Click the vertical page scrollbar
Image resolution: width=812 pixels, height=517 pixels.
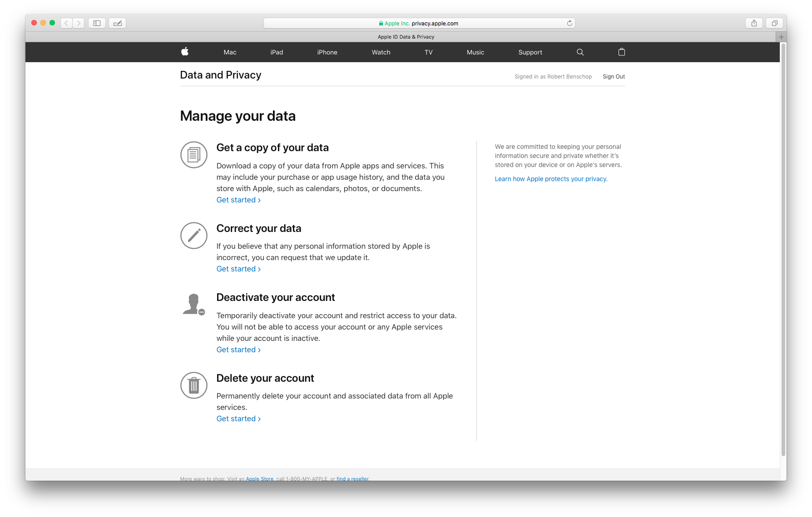(783, 250)
